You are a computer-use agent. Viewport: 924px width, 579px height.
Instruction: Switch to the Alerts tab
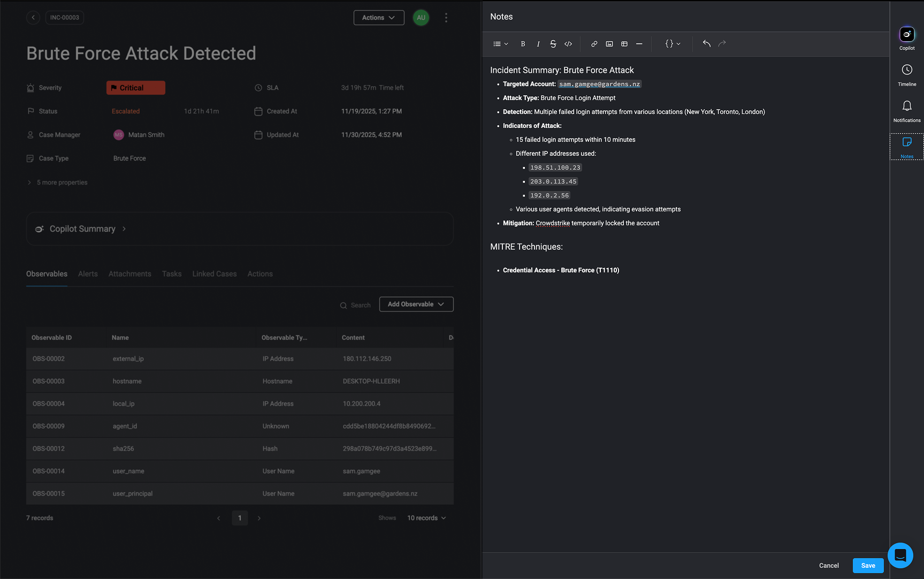[88, 274]
